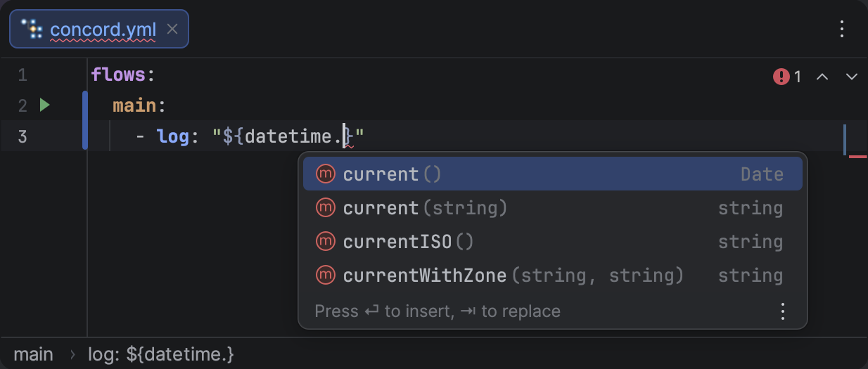Screen dimensions: 868x369
Task: Select the concord.yml editor tab
Action: [x=103, y=30]
